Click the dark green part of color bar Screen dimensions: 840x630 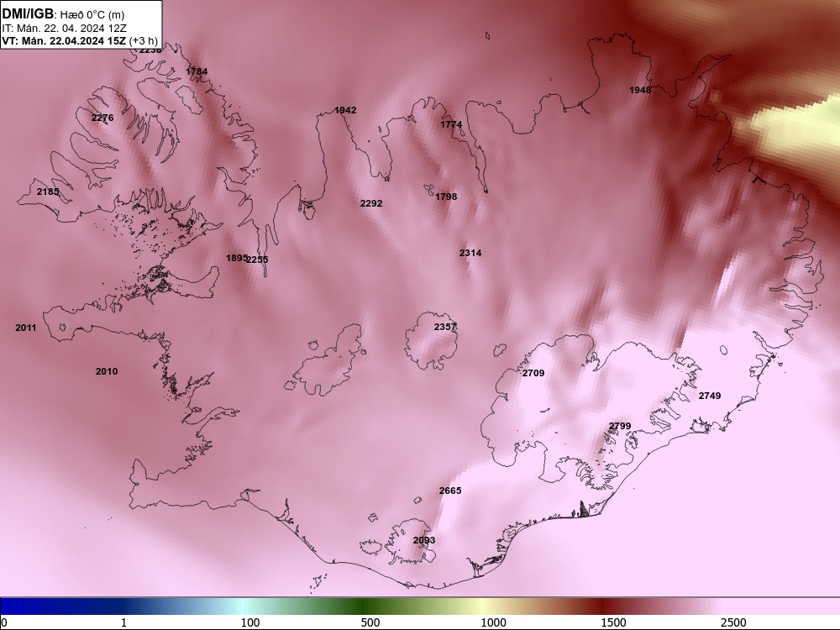click(x=363, y=606)
